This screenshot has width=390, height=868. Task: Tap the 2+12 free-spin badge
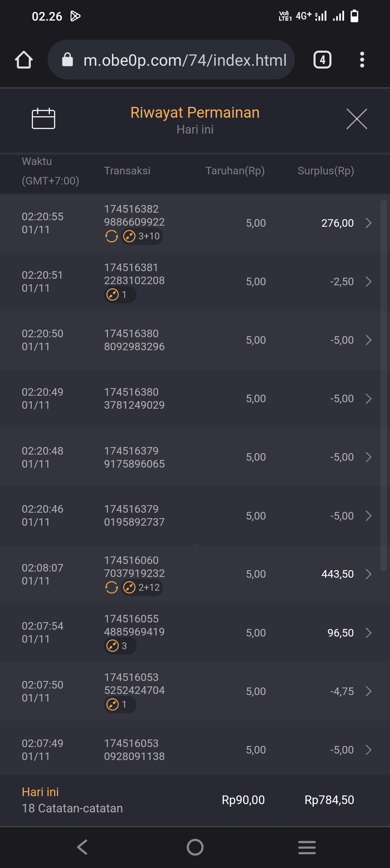tap(142, 587)
